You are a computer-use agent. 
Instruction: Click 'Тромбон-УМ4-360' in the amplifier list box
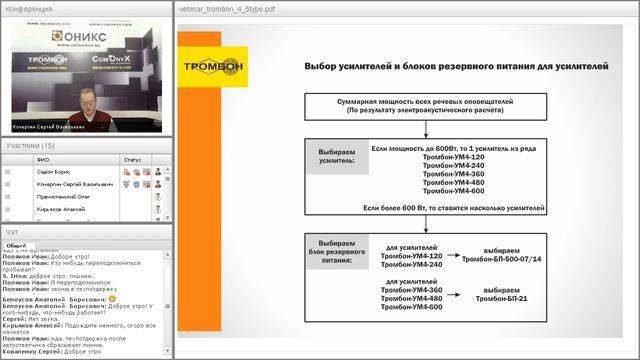point(453,174)
